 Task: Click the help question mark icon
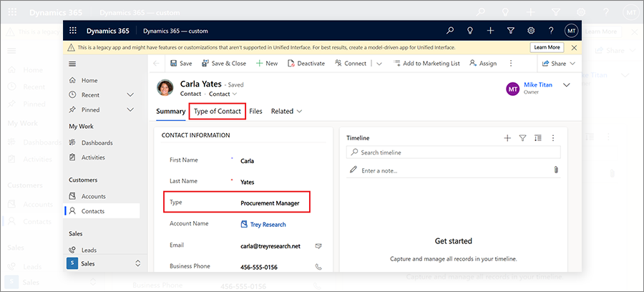point(551,31)
